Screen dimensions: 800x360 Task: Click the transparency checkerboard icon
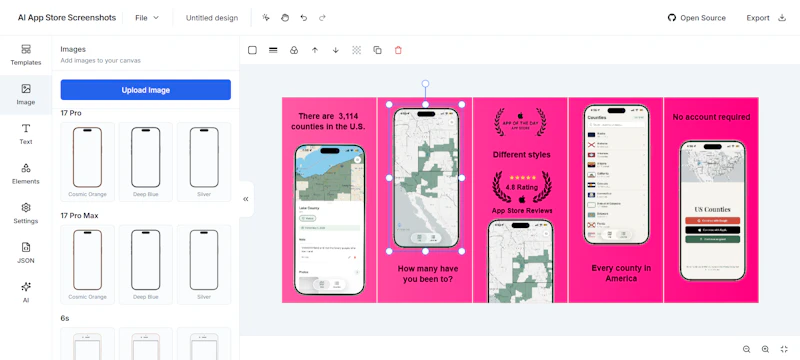357,50
